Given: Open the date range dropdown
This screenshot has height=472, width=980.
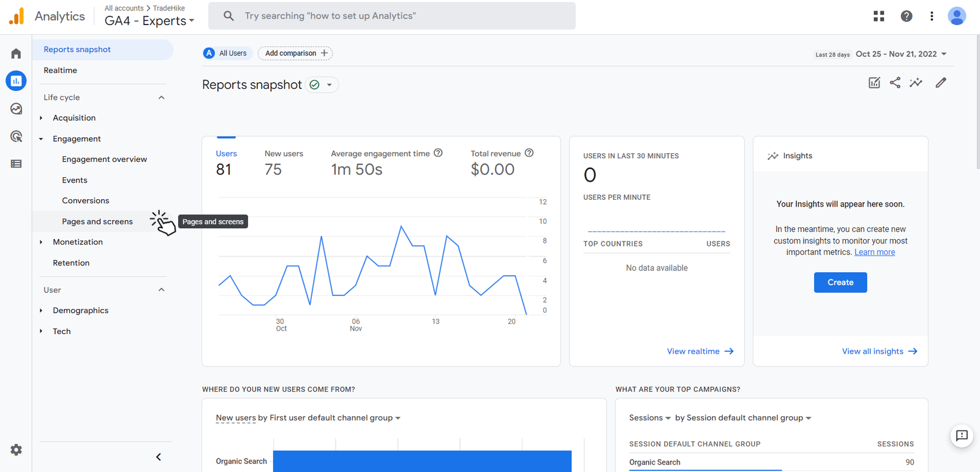Looking at the screenshot, I should tap(901, 54).
